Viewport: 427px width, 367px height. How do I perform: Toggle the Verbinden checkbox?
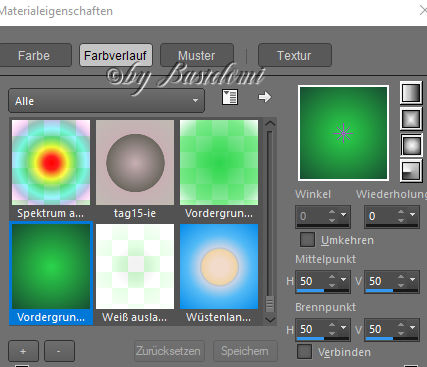[x=304, y=352]
